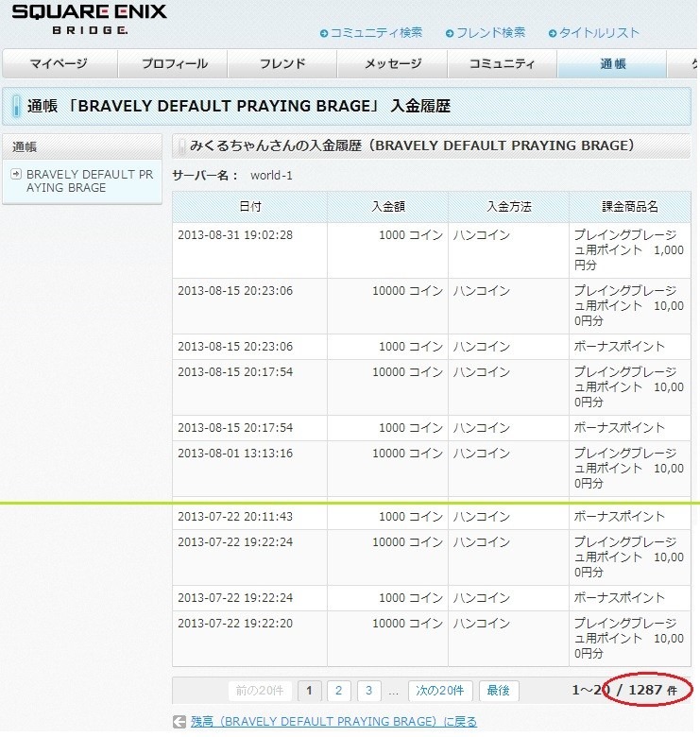The image size is (700, 737).
Task: Click the back arrow icon beside 残高 link
Action: click(179, 722)
